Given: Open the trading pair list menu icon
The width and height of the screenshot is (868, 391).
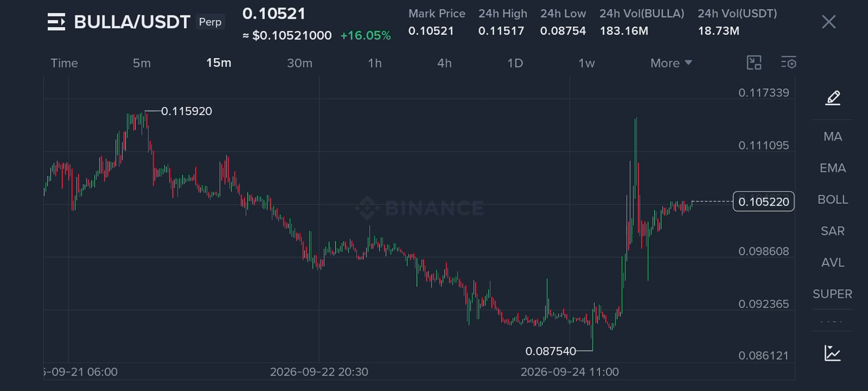Looking at the screenshot, I should [56, 22].
